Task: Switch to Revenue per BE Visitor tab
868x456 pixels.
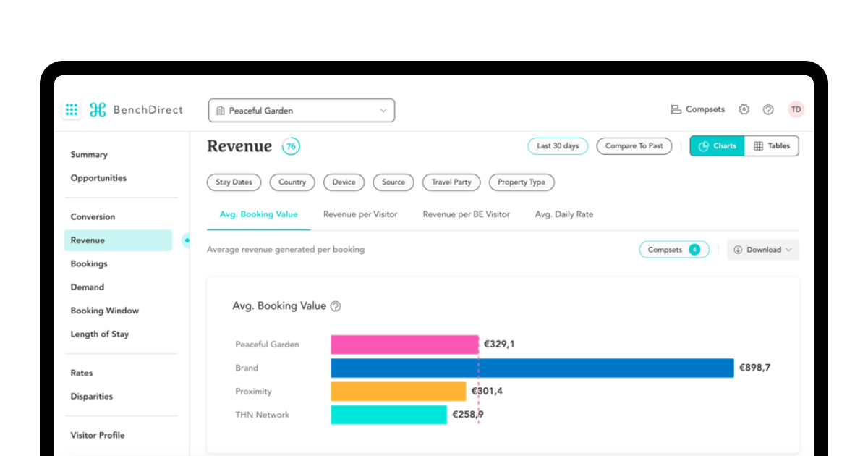Action: tap(467, 215)
